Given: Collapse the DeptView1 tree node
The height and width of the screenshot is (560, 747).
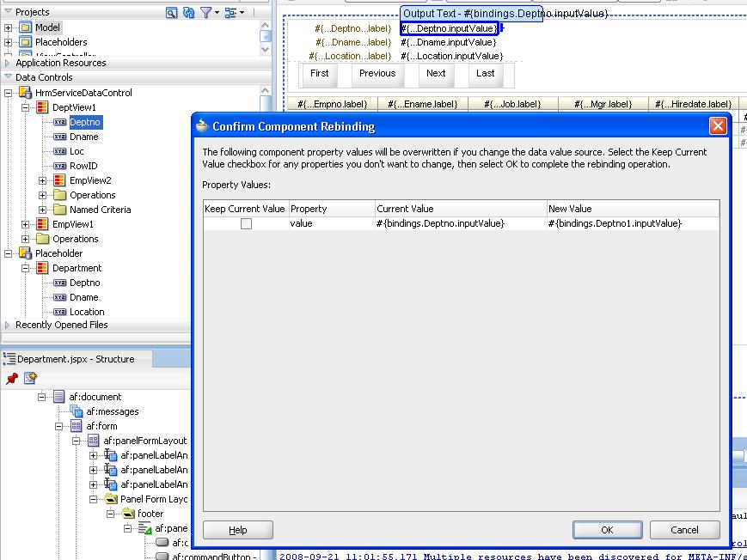Looking at the screenshot, I should (26, 107).
